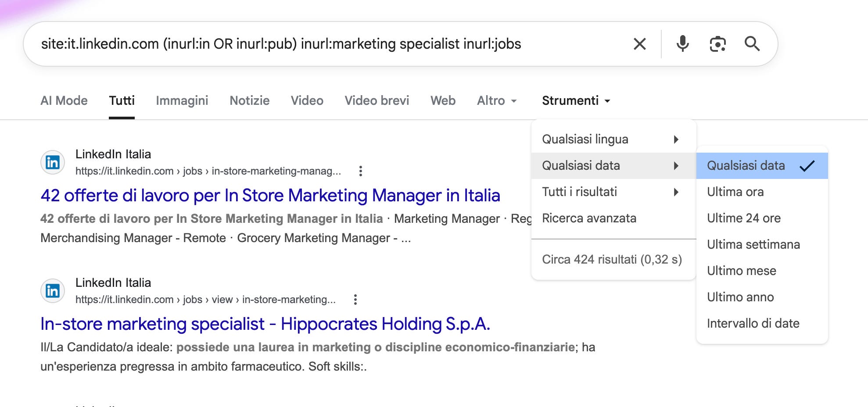The height and width of the screenshot is (407, 868).
Task: Select checked Qualsiasi data option
Action: click(762, 166)
